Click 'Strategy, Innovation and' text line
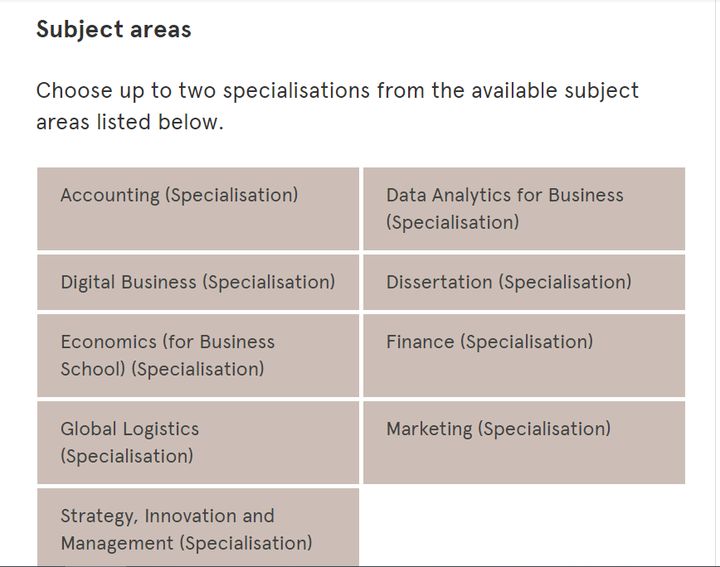Image resolution: width=720 pixels, height=567 pixels. click(168, 516)
